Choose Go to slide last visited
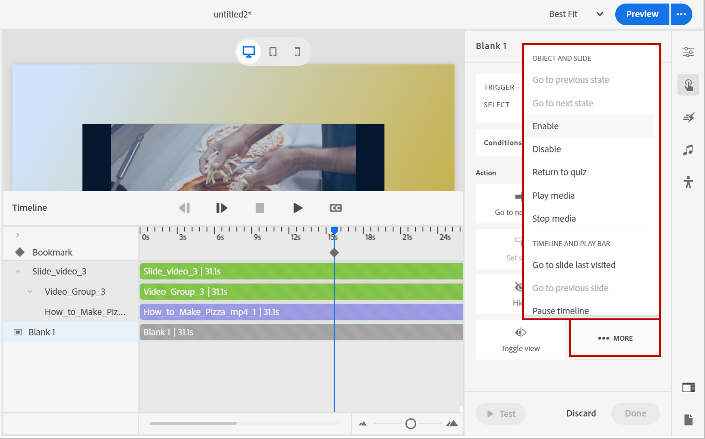This screenshot has width=705, height=439. click(573, 265)
